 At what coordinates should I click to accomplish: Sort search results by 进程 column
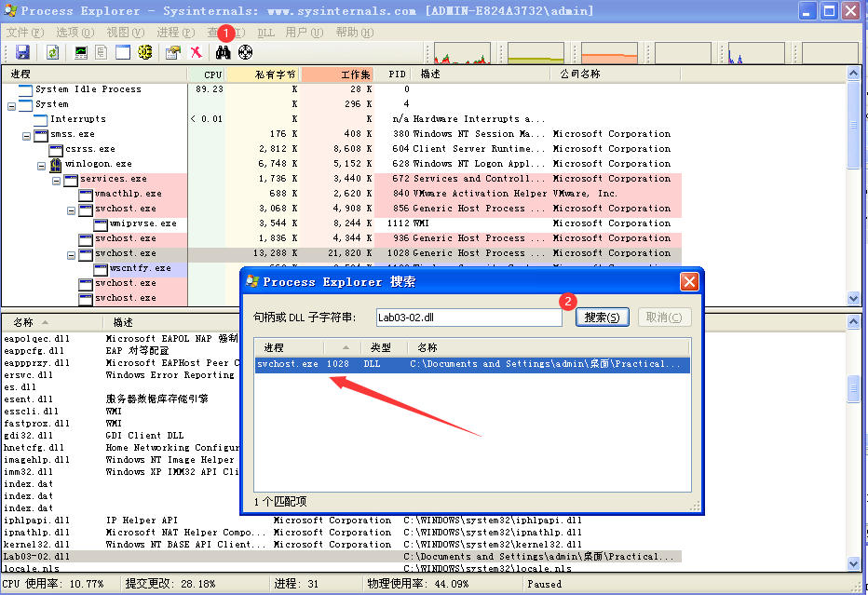tap(289, 347)
